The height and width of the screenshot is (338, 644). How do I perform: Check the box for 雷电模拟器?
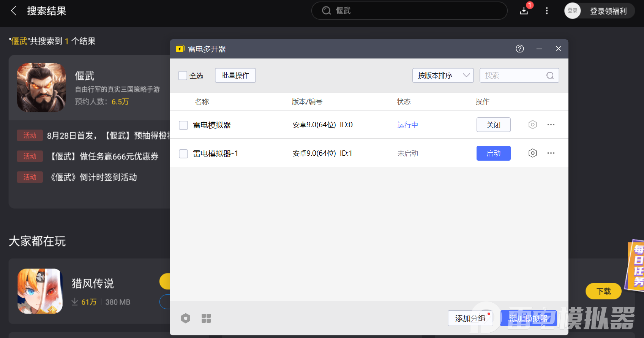tap(183, 125)
